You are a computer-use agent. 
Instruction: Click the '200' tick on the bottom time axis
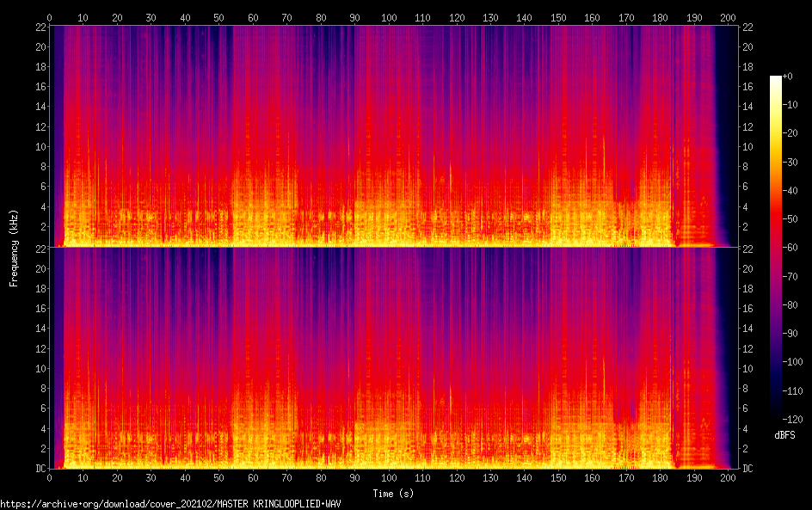click(728, 478)
